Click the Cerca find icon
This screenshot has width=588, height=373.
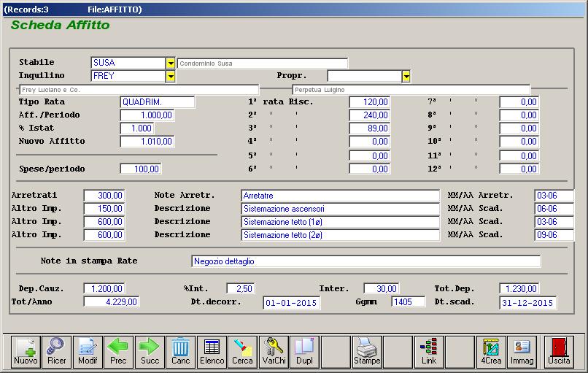[x=243, y=351]
